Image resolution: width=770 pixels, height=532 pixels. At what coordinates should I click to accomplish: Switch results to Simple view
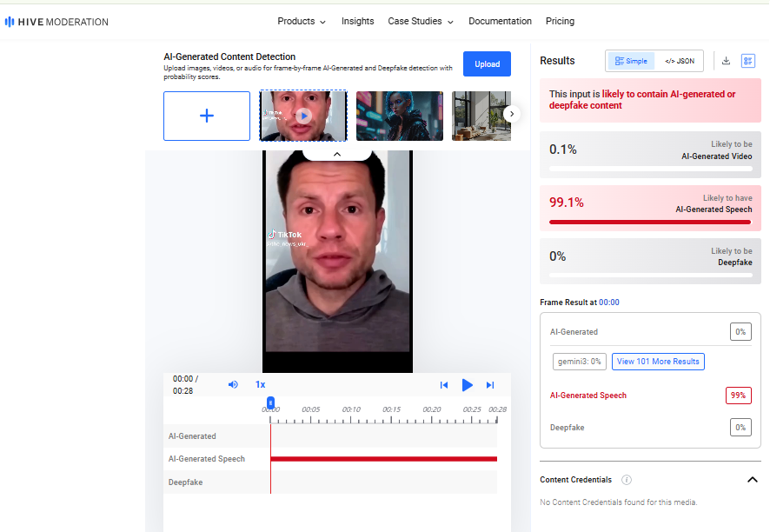pyautogui.click(x=631, y=61)
